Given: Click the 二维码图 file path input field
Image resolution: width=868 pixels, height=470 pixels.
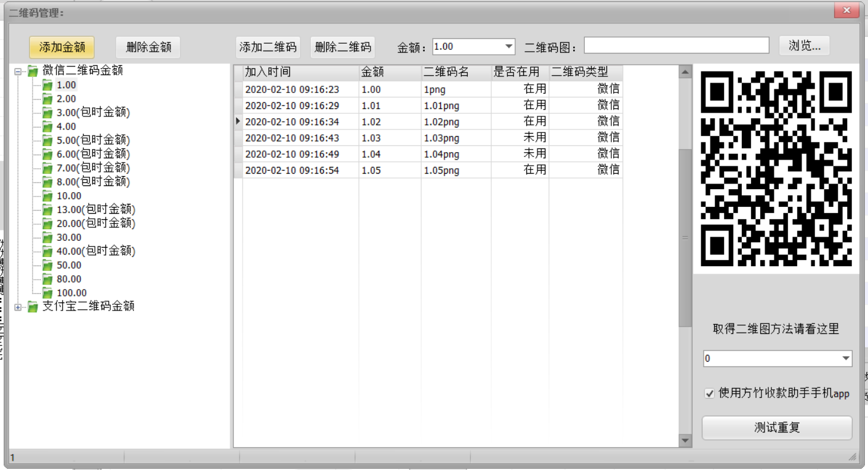Looking at the screenshot, I should [676, 46].
